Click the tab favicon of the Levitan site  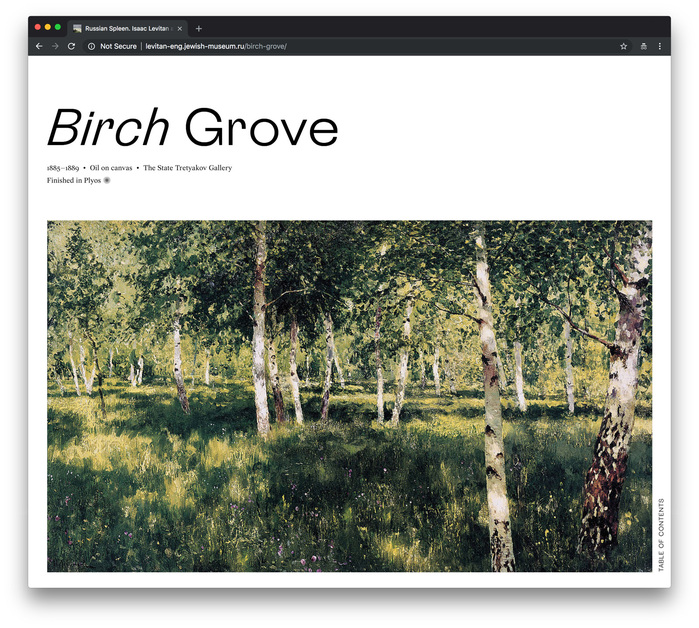click(x=77, y=29)
